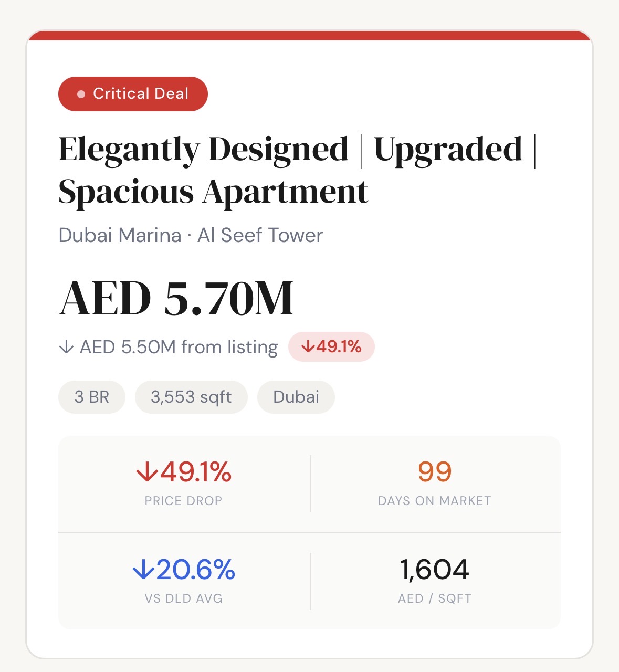619x672 pixels.
Task: Click the red Price Drop arrow icon
Action: (147, 471)
